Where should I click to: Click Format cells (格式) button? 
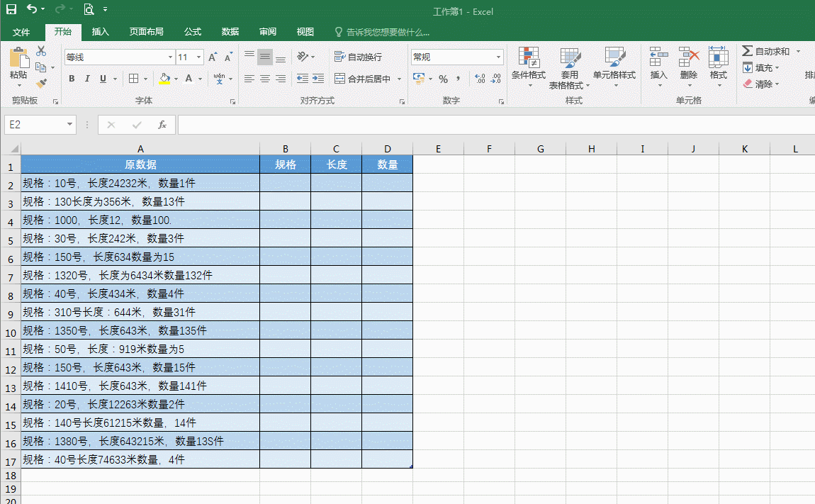[x=719, y=67]
